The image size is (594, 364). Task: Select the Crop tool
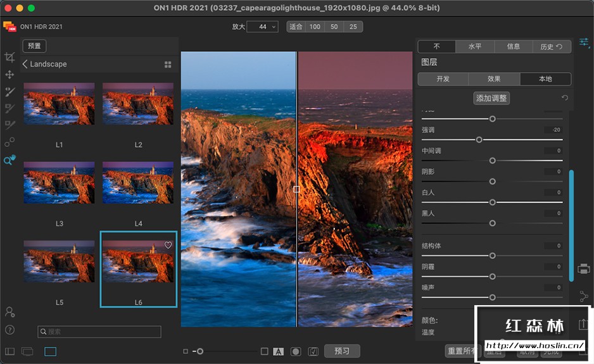pos(9,58)
